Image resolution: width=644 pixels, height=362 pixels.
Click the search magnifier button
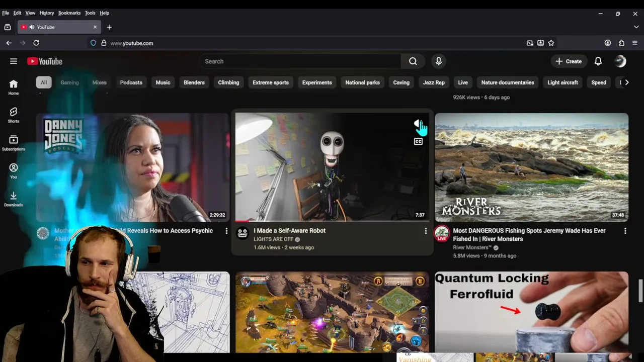click(413, 61)
